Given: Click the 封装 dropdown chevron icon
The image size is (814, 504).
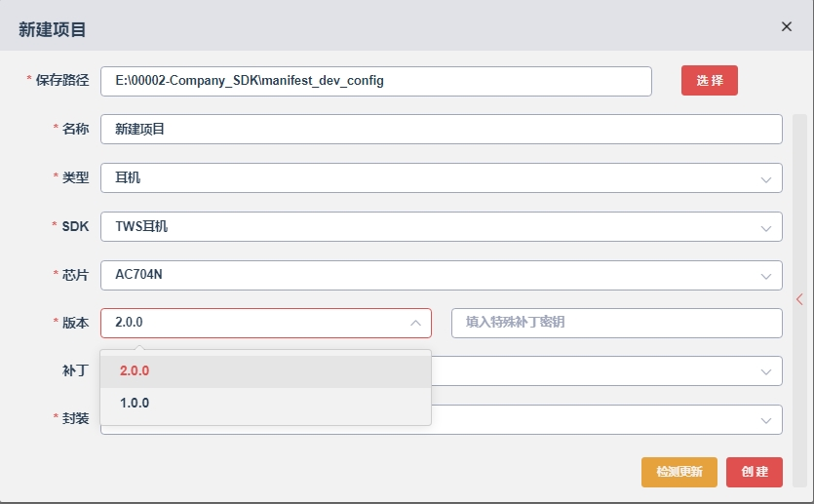Looking at the screenshot, I should [x=765, y=420].
